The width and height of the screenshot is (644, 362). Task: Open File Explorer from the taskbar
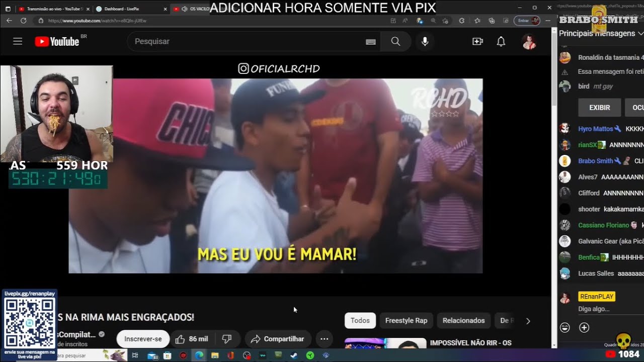tap(215, 355)
